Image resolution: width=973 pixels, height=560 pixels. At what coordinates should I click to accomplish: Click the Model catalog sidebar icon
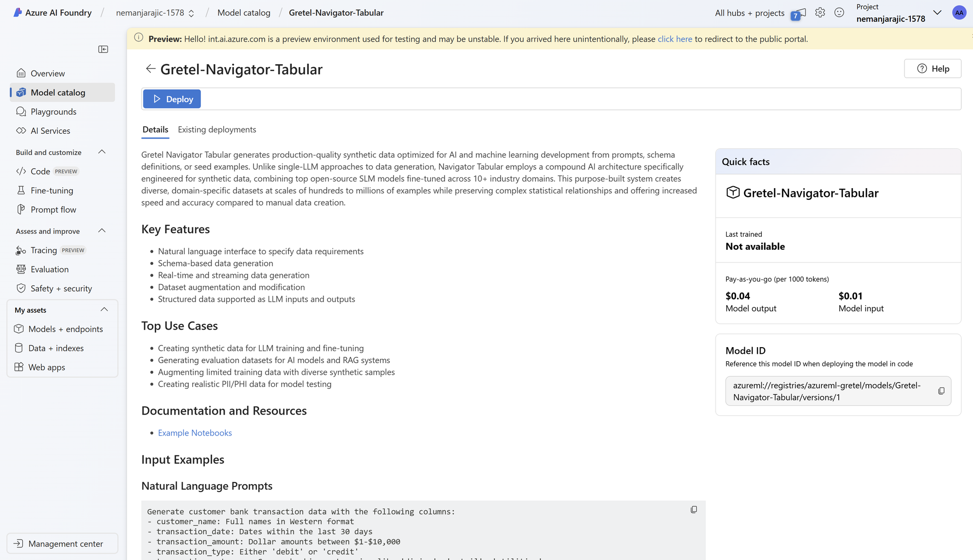point(21,92)
